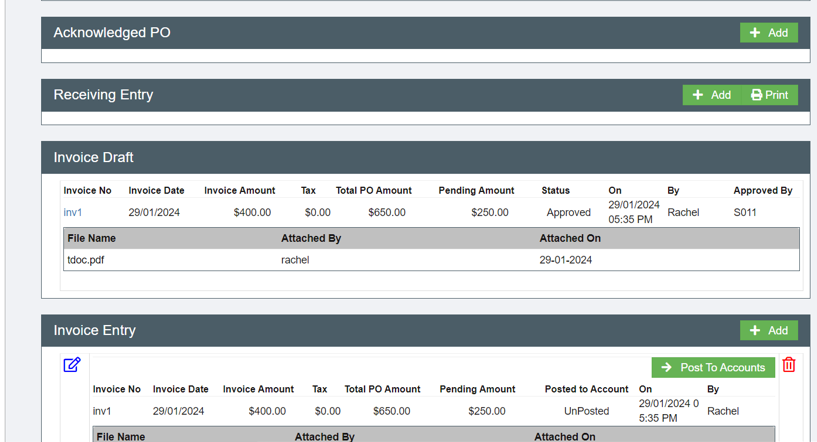Click the Approved By column header
This screenshot has width=817, height=442.
point(762,190)
